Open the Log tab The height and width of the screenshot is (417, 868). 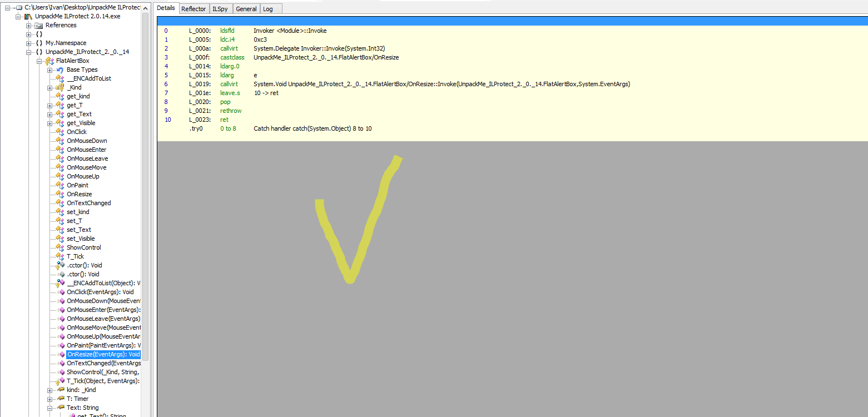[268, 8]
